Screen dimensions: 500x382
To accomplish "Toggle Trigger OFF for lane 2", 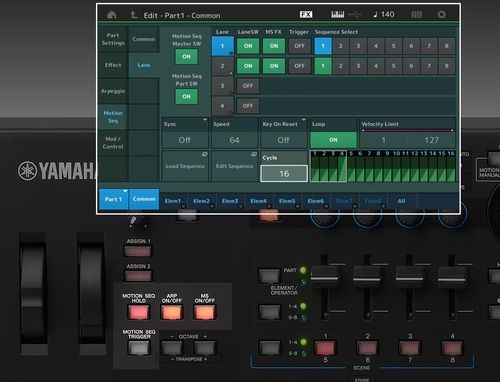I will [299, 66].
